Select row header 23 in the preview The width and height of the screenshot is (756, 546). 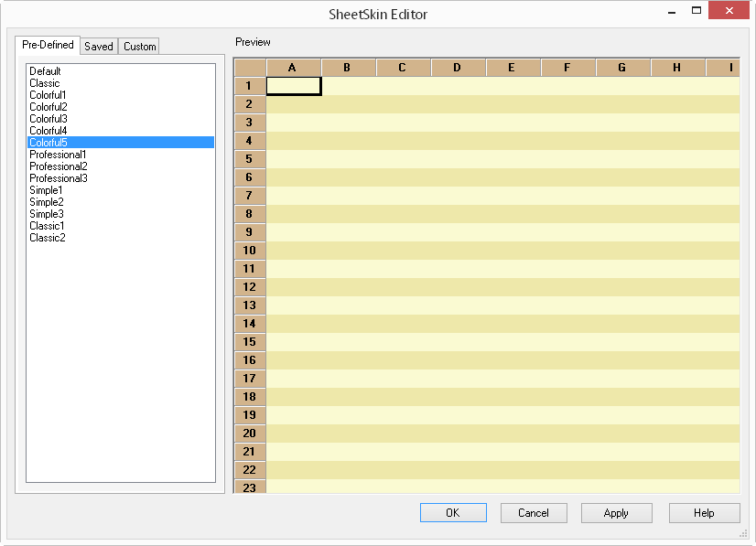(249, 487)
